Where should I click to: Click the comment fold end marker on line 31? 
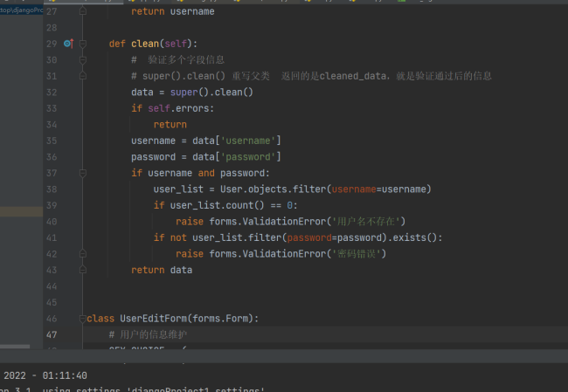83,76
